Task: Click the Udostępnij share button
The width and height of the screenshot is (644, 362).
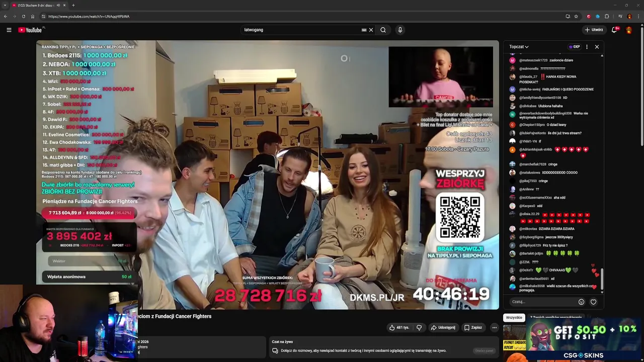Action: click(x=443, y=327)
